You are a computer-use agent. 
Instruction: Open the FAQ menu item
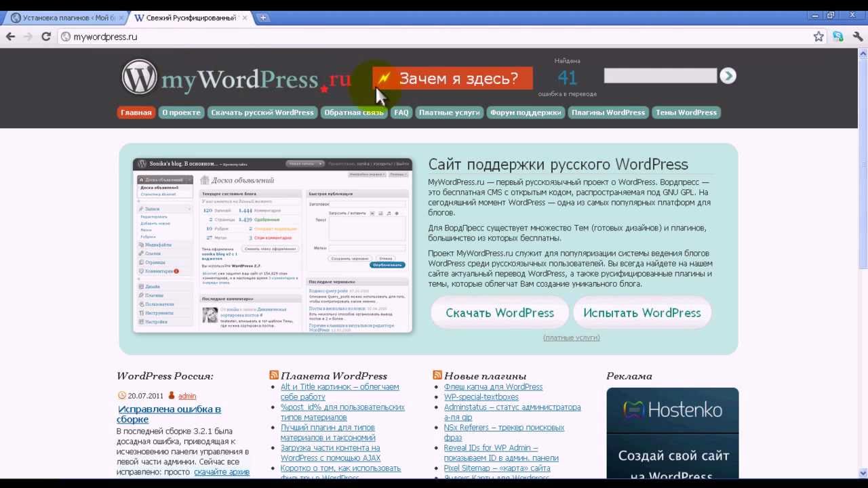pos(401,113)
